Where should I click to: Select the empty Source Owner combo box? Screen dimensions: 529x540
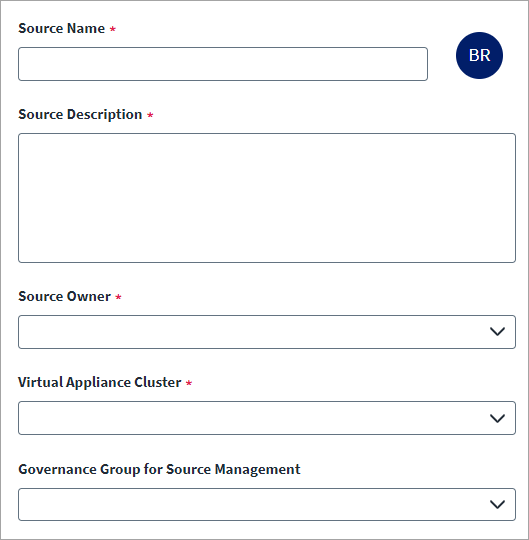click(267, 332)
